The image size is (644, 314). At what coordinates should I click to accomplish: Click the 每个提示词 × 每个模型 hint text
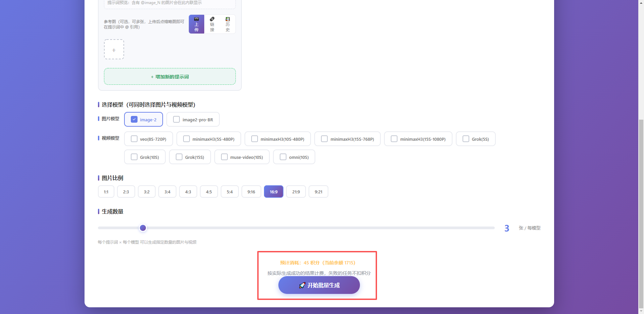[147, 242]
